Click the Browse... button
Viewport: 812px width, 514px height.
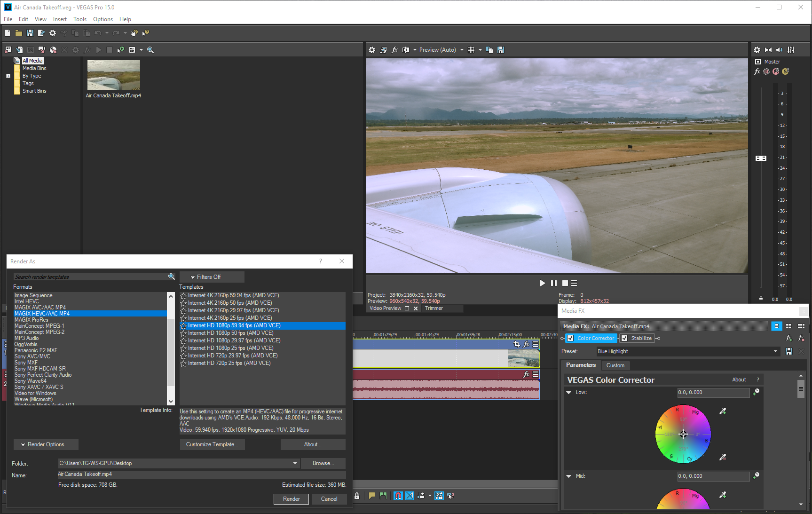pos(323,463)
